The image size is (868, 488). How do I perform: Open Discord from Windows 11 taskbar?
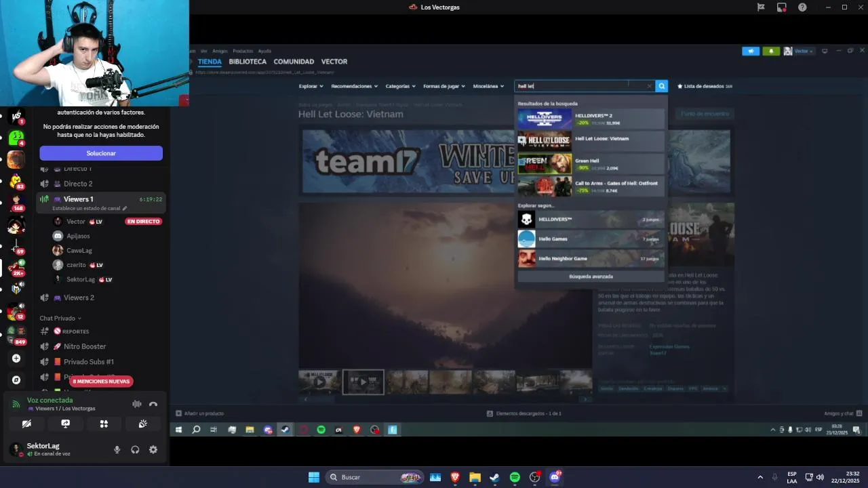[x=555, y=477]
